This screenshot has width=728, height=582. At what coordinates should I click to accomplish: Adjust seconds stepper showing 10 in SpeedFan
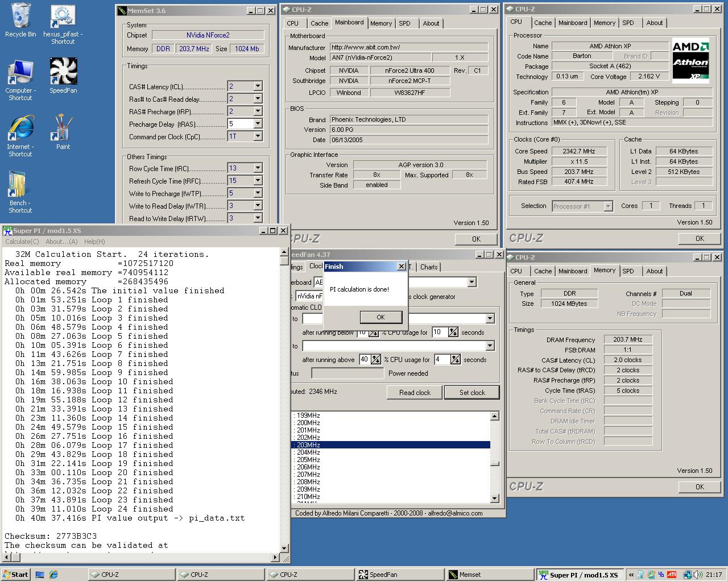click(x=453, y=332)
